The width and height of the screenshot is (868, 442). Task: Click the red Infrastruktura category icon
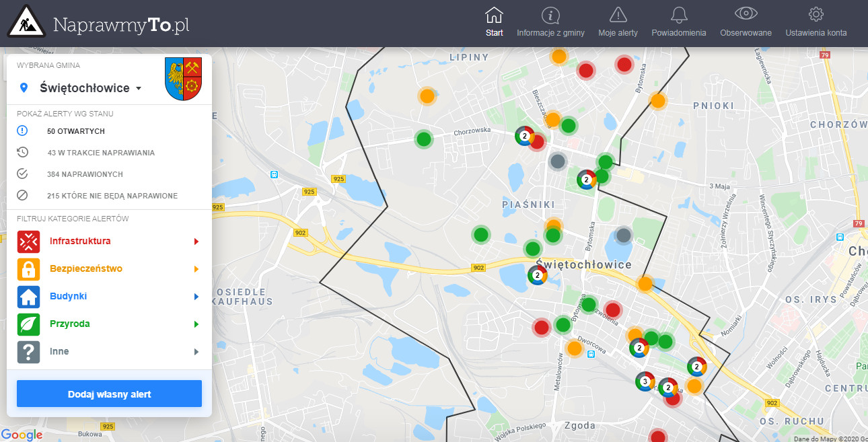point(28,242)
